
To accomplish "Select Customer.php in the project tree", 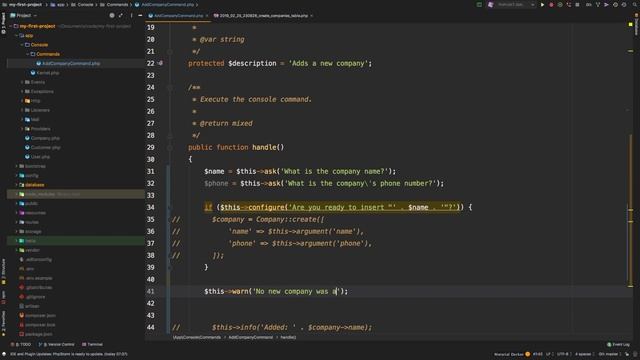I will 45,147.
